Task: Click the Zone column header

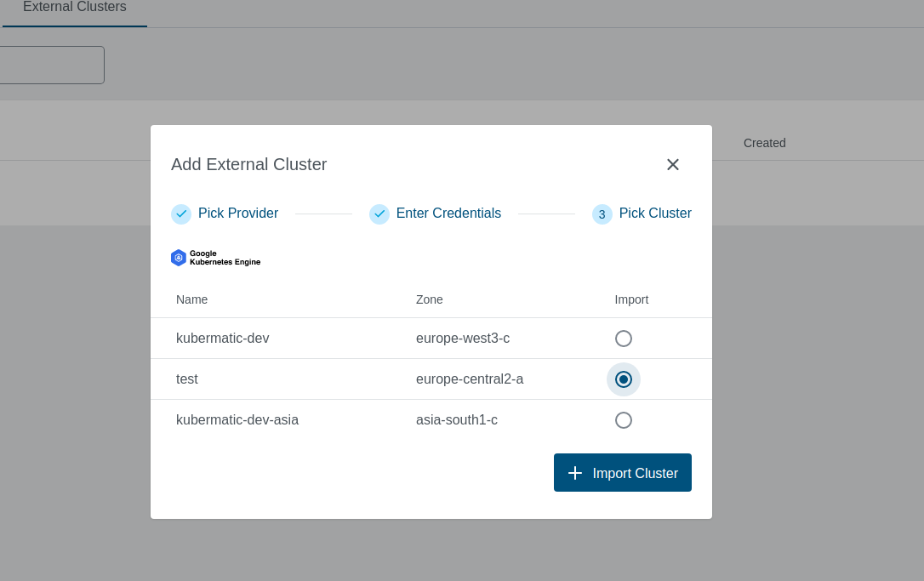Action: 429,299
